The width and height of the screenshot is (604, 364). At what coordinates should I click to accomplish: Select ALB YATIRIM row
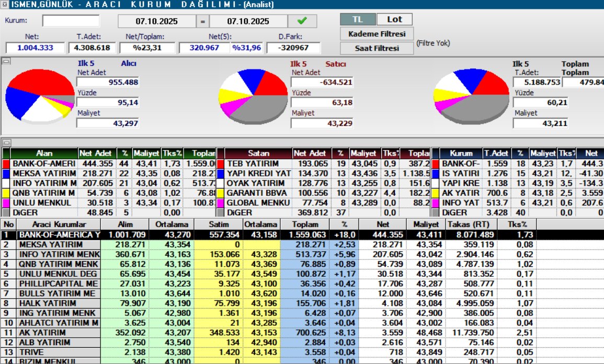click(x=302, y=343)
